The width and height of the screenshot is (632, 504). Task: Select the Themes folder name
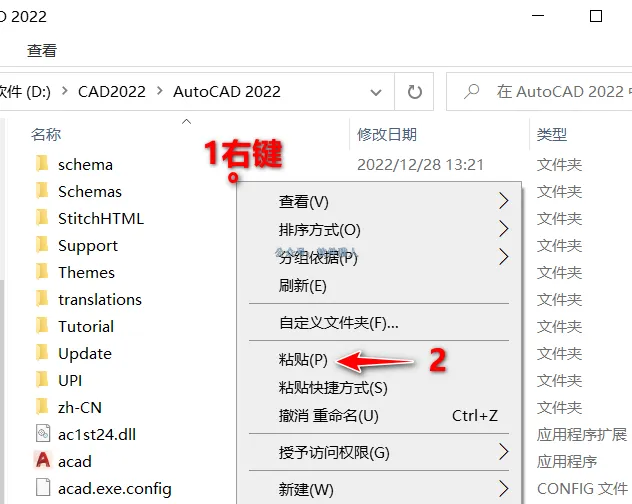86,273
